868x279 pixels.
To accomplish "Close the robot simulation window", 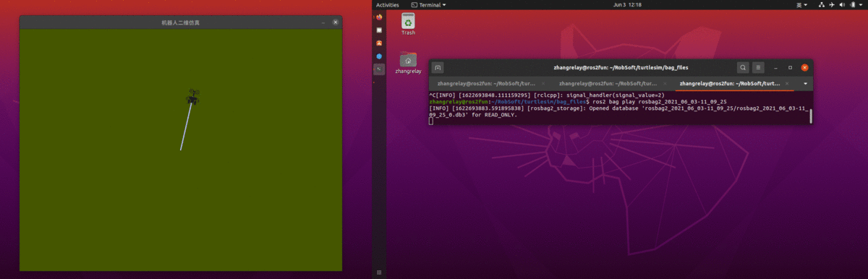I will 336,22.
